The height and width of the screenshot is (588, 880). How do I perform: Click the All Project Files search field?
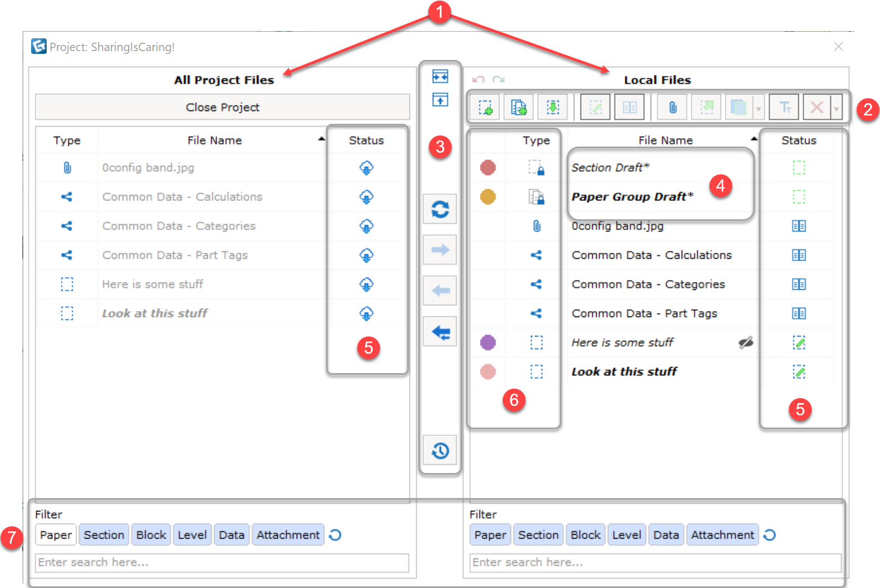[x=222, y=562]
